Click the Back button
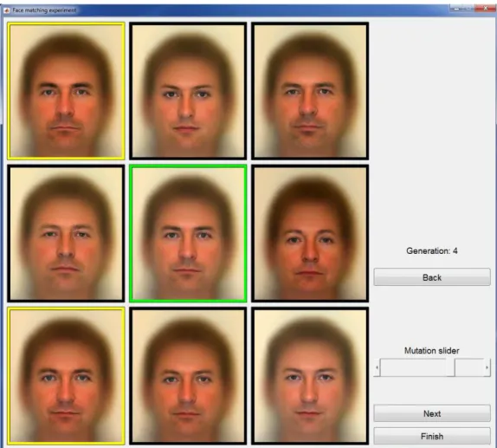The height and width of the screenshot is (448, 497). coord(432,277)
